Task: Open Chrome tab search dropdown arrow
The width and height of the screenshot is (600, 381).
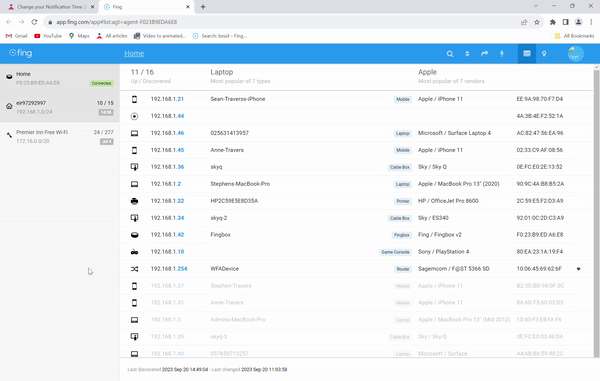Action: click(x=536, y=6)
